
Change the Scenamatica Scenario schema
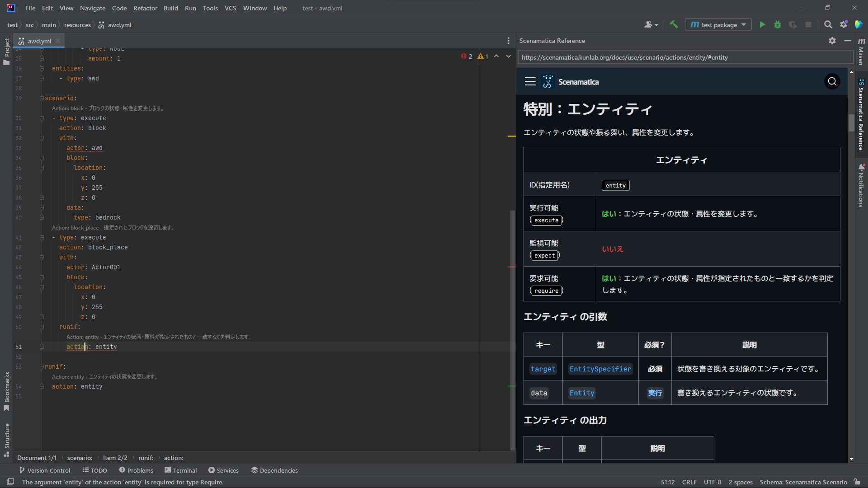pos(803,482)
